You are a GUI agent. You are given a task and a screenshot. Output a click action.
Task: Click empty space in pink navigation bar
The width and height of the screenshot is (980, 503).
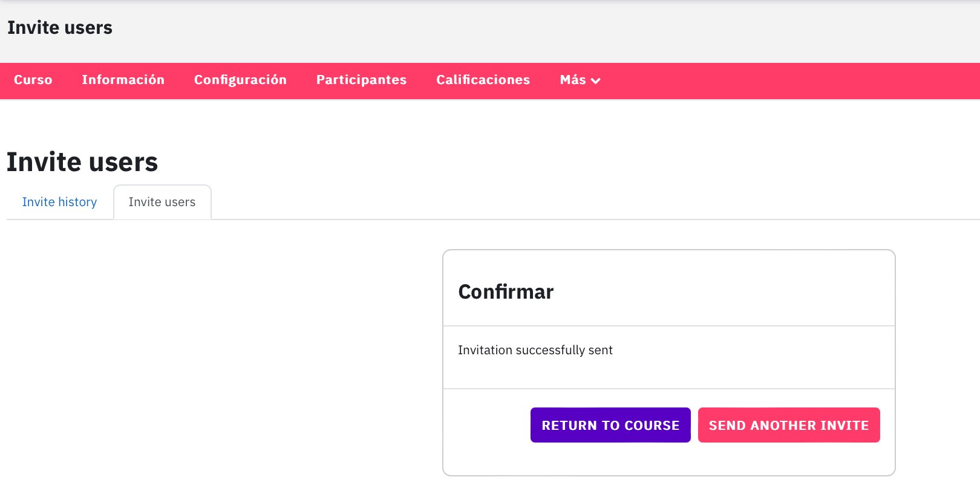[786, 81]
